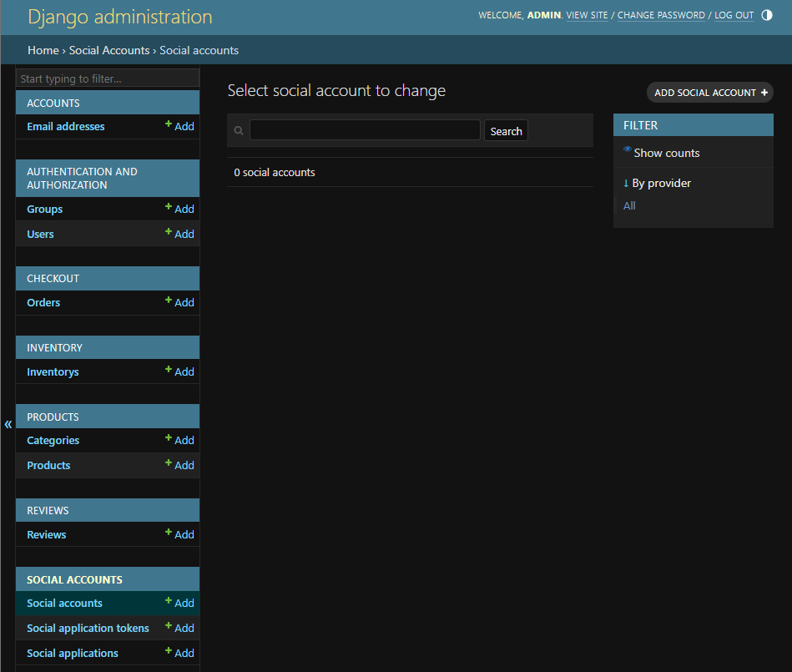Open the Products section header
792x672 pixels.
pos(53,417)
